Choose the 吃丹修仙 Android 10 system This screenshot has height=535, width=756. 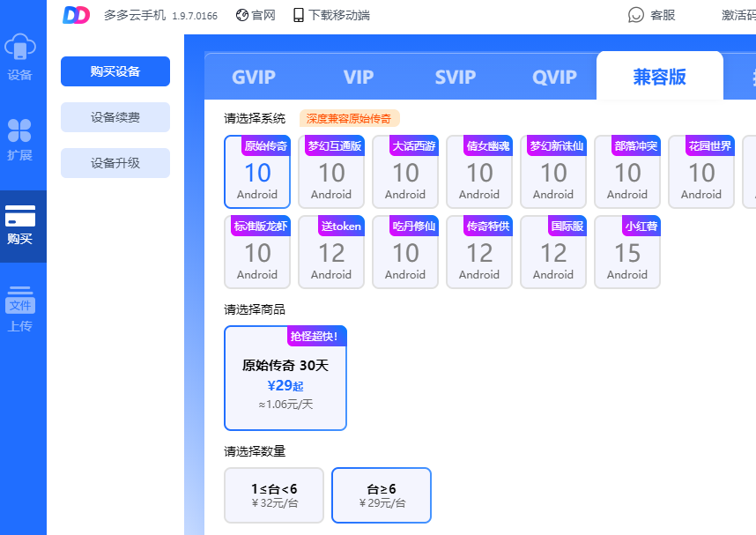(x=405, y=252)
